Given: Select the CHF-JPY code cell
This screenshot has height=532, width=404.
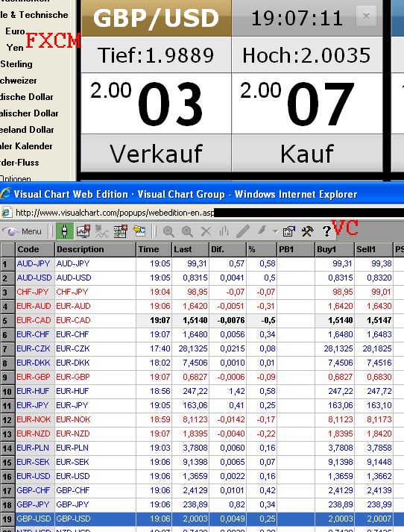Looking at the screenshot, I should 34,292.
